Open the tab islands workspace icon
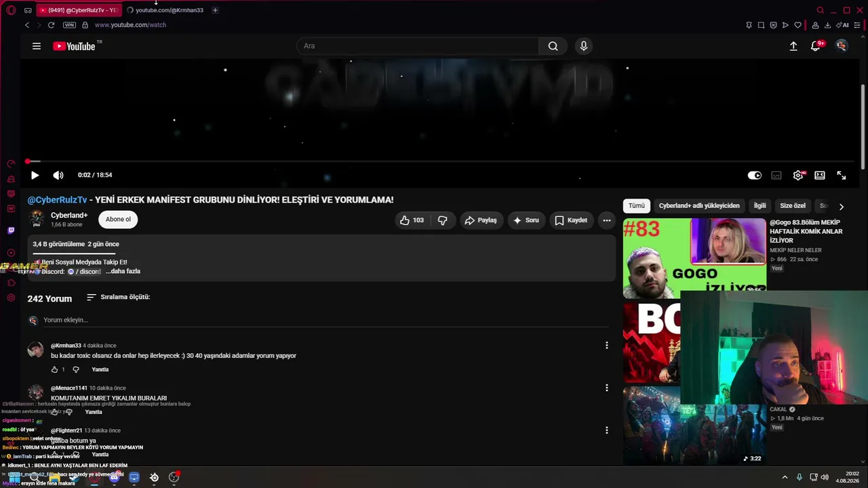The height and width of the screenshot is (488, 868). [x=28, y=10]
